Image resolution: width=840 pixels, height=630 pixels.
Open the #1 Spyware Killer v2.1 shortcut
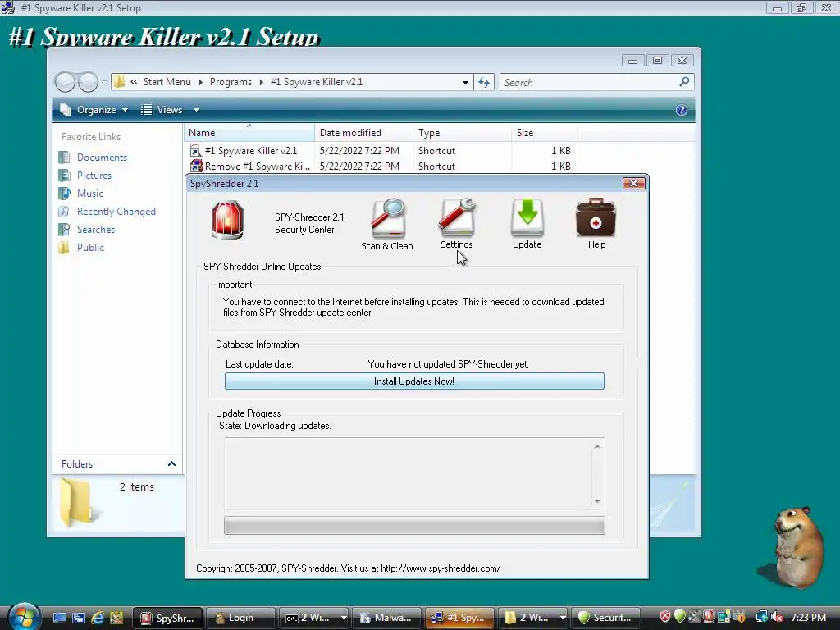coord(251,151)
